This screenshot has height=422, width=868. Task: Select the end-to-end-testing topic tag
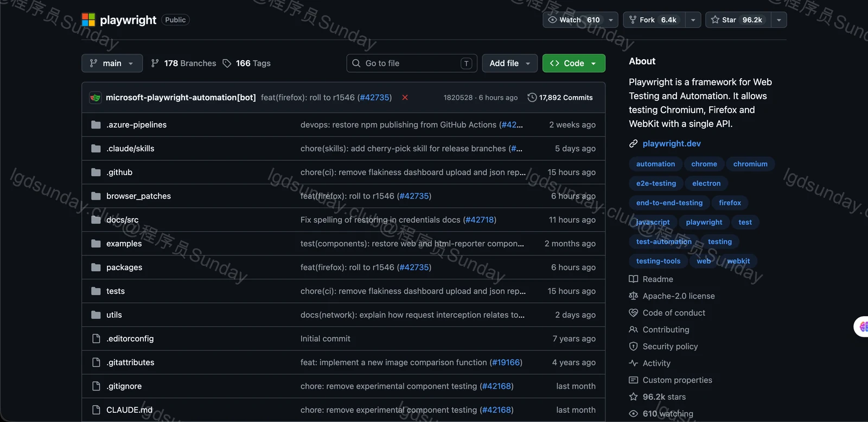[x=669, y=203]
